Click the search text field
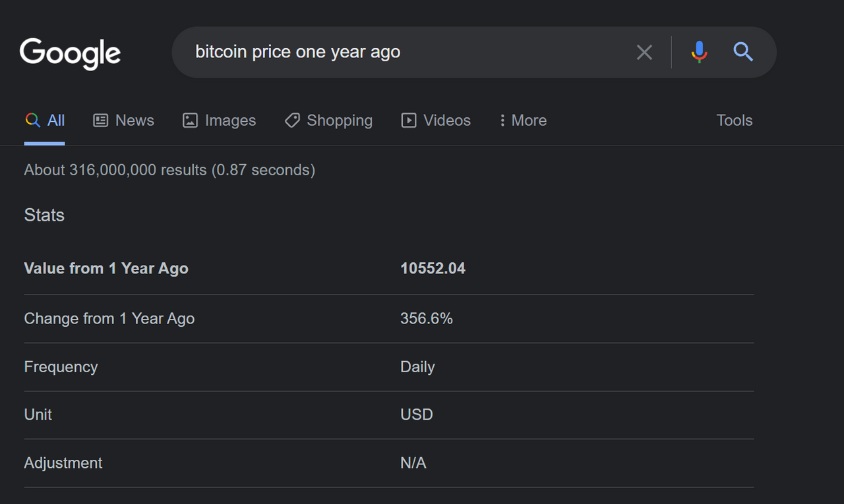The width and height of the screenshot is (844, 504). pyautogui.click(x=409, y=52)
